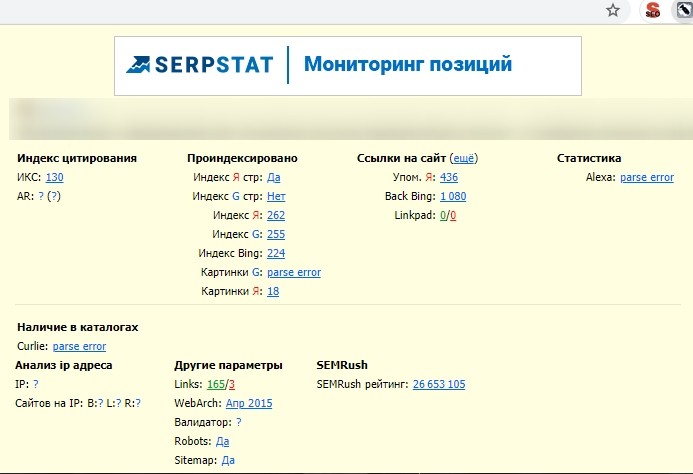Select the Наличие в каталогах heading
This screenshot has width=693, height=474.
(78, 327)
